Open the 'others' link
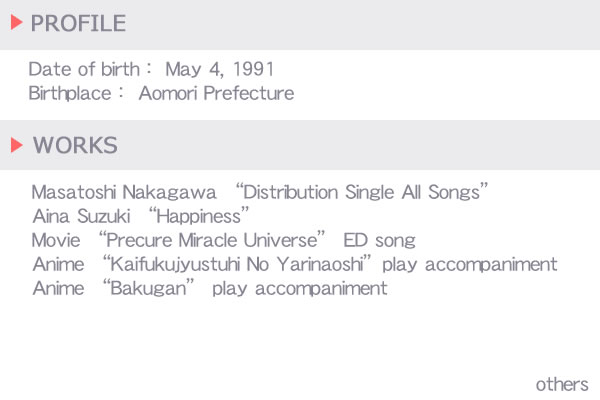The width and height of the screenshot is (600, 400). (x=562, y=385)
